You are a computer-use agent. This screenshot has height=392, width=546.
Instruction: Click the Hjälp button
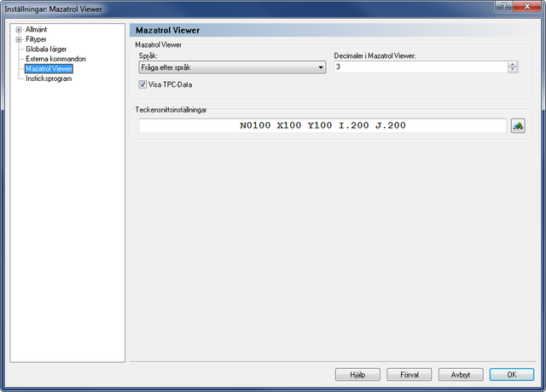click(357, 375)
